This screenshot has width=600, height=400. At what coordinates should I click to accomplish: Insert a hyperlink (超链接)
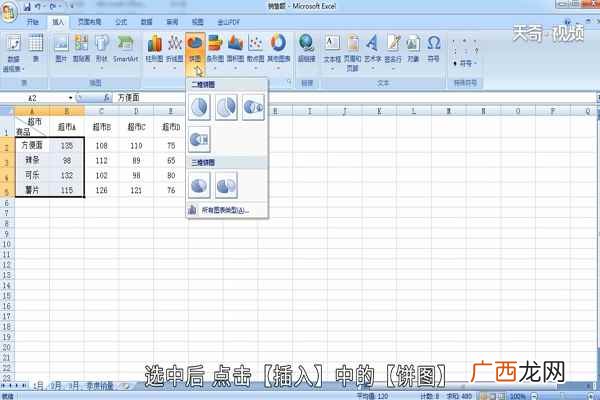tap(307, 49)
